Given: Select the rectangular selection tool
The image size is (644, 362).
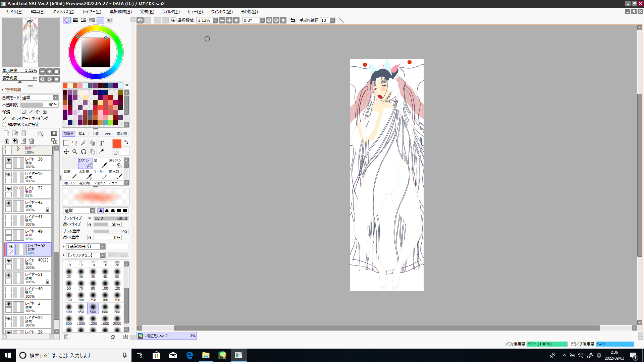Looking at the screenshot, I should 66,143.
